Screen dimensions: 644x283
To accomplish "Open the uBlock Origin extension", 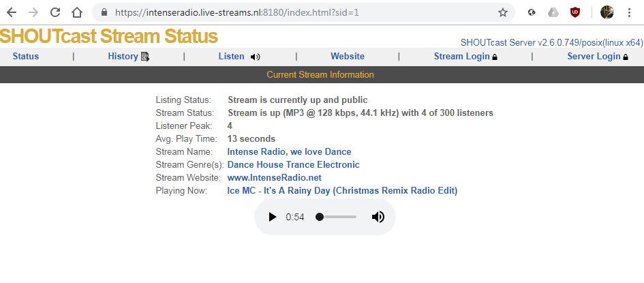I will pos(575,12).
